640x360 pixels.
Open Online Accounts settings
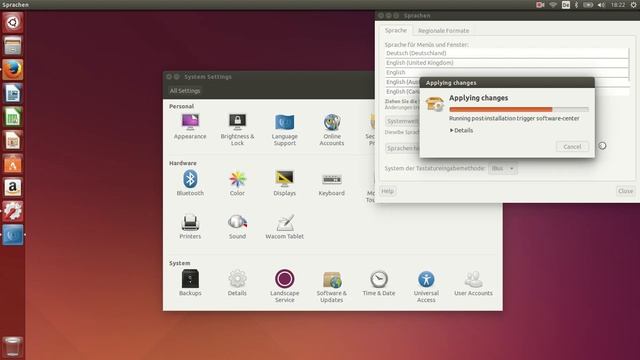pyautogui.click(x=331, y=130)
